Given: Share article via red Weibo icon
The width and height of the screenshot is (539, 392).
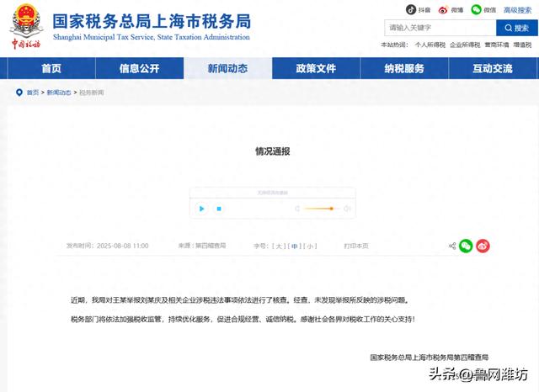Looking at the screenshot, I should pos(483,246).
